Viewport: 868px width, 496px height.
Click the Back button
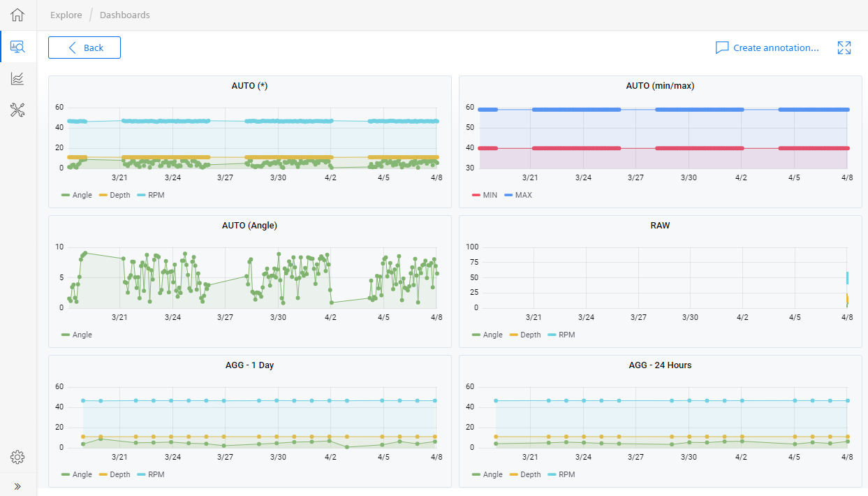(x=84, y=48)
